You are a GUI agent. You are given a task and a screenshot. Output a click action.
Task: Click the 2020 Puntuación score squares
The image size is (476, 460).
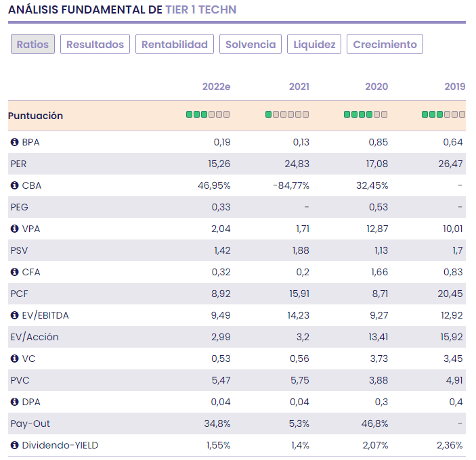[366, 115]
